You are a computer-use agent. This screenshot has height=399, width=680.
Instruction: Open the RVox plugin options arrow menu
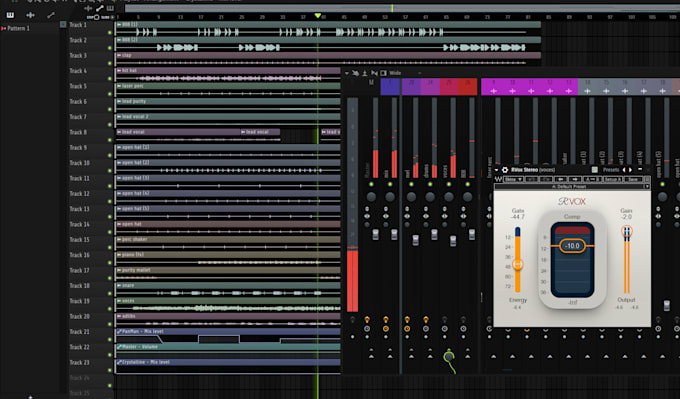pyautogui.click(x=497, y=170)
